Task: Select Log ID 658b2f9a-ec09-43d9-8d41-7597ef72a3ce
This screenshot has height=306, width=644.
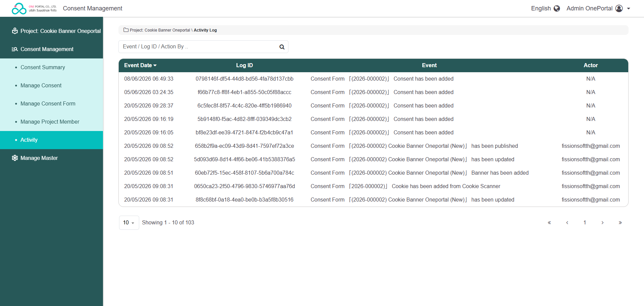Action: 245,146
